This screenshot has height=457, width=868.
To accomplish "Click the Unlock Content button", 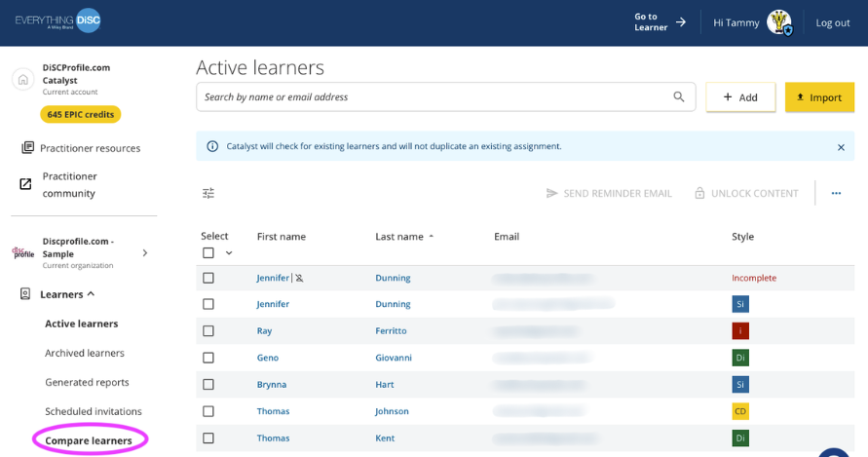I will coord(746,193).
